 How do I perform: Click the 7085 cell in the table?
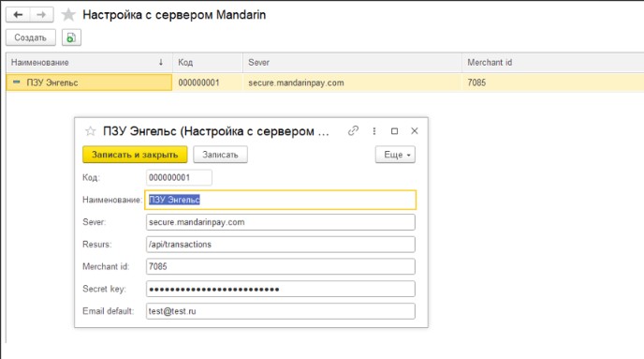[553, 82]
